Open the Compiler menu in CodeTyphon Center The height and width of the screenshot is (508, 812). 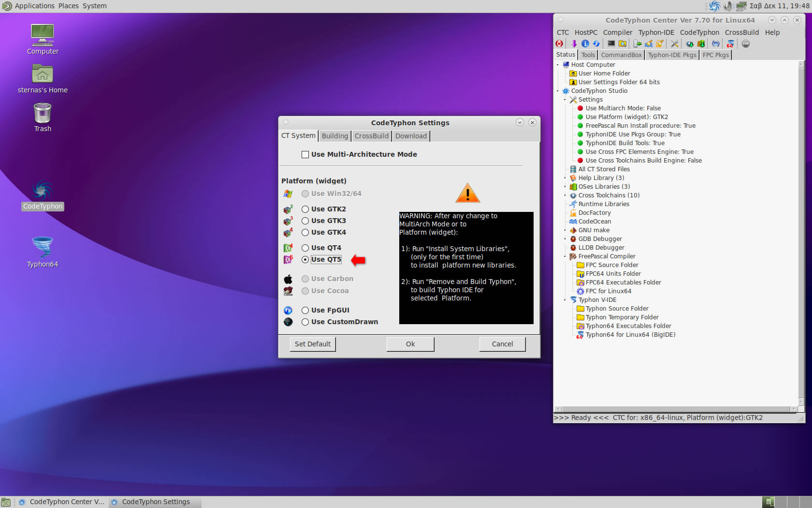point(618,32)
